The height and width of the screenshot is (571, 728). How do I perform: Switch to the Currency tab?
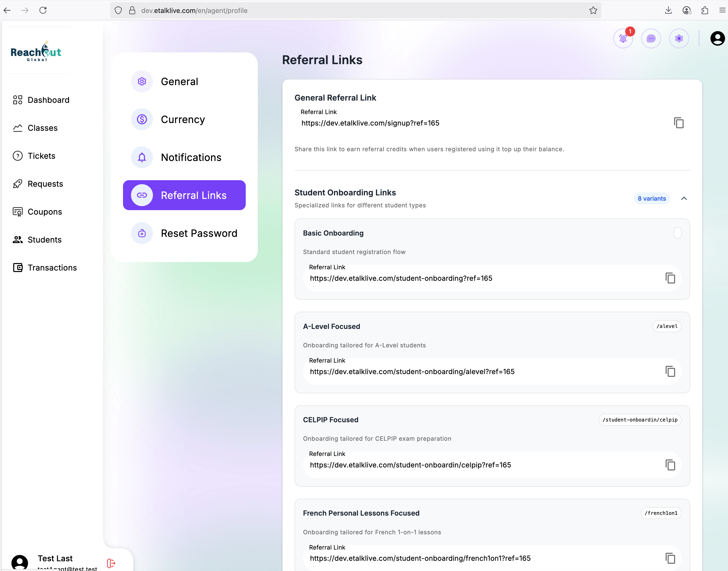coord(183,119)
